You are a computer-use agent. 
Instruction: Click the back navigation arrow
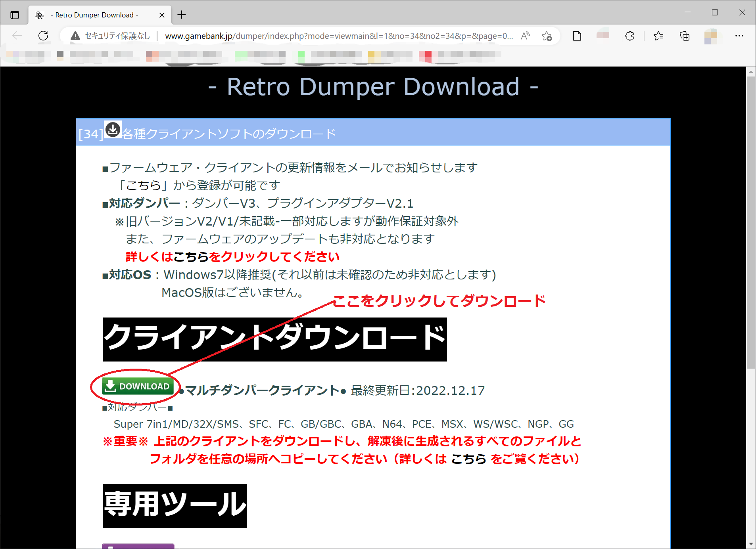(17, 36)
